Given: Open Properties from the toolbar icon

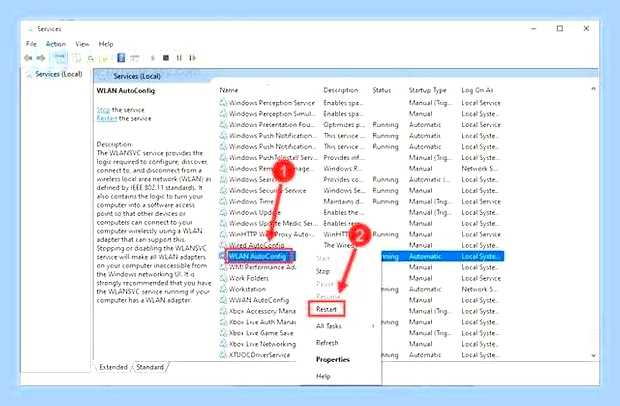Looking at the screenshot, I should pyautogui.click(x=77, y=58).
